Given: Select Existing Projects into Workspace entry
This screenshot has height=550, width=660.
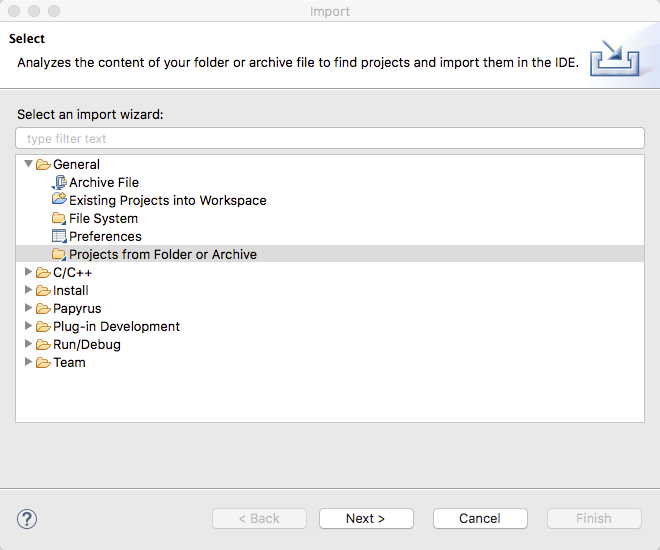Looking at the screenshot, I should point(168,200).
